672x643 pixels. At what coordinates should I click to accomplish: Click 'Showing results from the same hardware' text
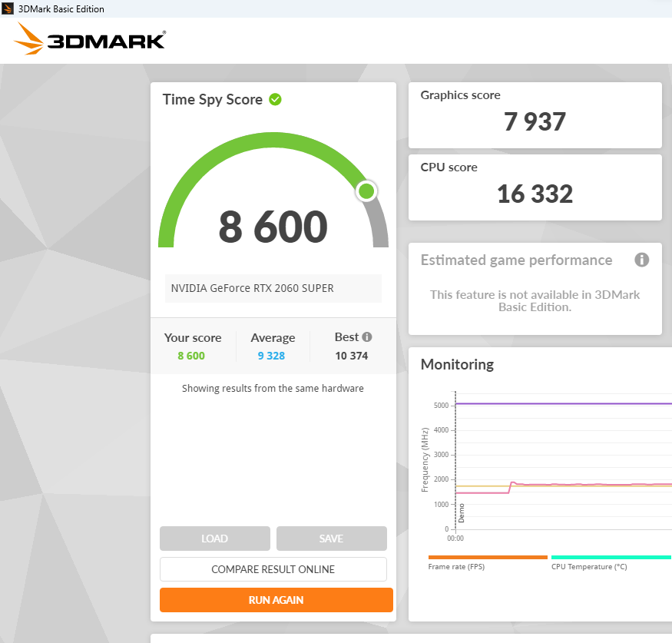[273, 389]
